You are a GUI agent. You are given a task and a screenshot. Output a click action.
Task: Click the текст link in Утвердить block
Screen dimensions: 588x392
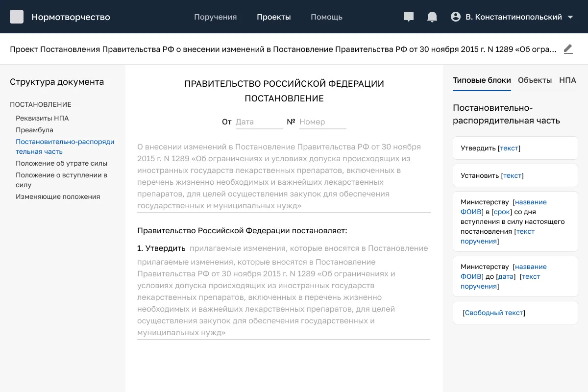point(509,148)
